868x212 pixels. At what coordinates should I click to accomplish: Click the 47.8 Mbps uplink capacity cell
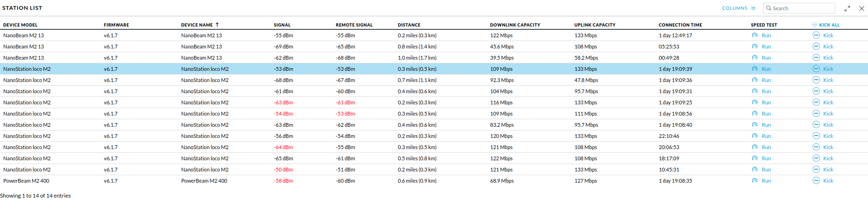point(586,80)
